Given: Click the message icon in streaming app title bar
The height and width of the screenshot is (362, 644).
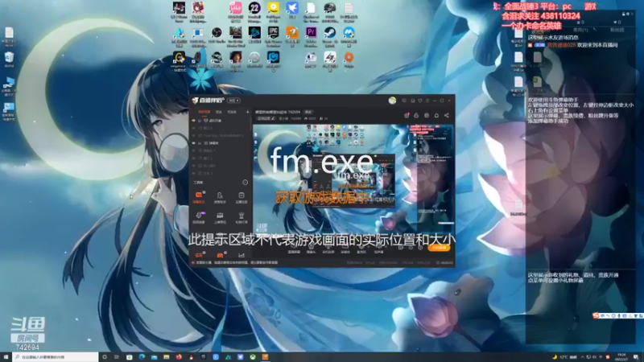Looking at the screenshot, I should click(x=404, y=101).
